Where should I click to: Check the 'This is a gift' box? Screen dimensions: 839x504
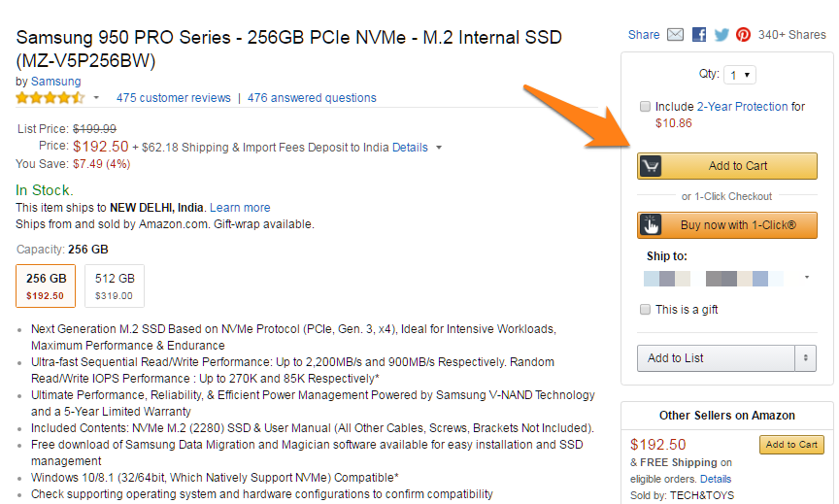645,310
